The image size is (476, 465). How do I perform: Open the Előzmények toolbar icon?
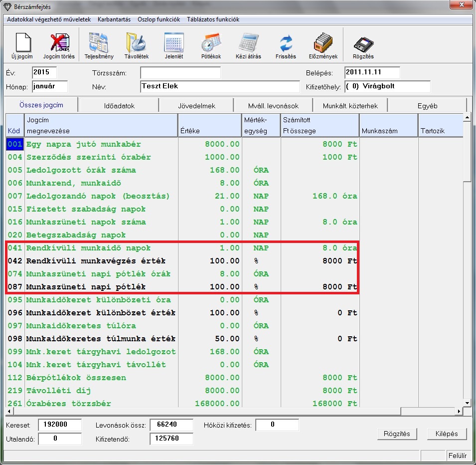[x=323, y=43]
